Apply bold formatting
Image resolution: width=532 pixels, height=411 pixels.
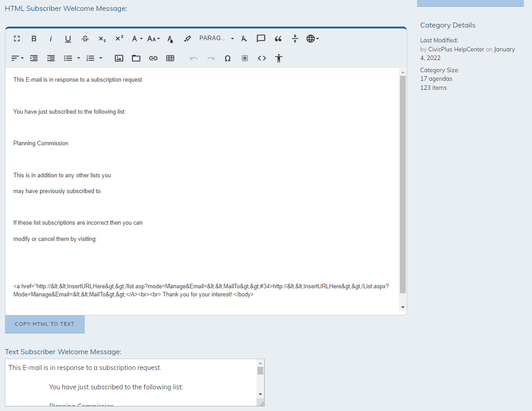[34, 39]
